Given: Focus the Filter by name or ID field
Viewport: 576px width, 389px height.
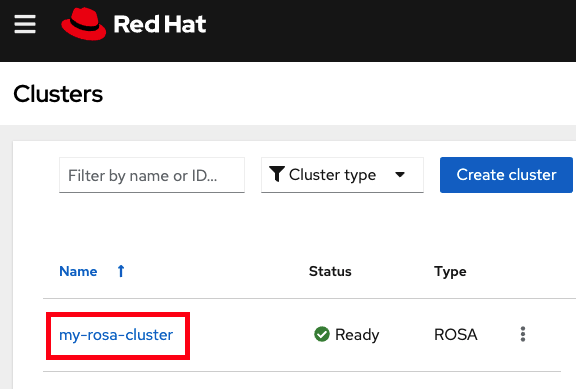Looking at the screenshot, I should click(x=152, y=175).
